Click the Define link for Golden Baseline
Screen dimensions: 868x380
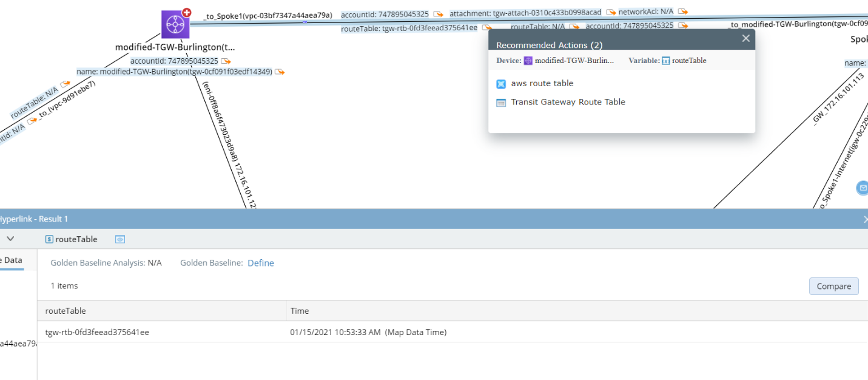(x=260, y=263)
